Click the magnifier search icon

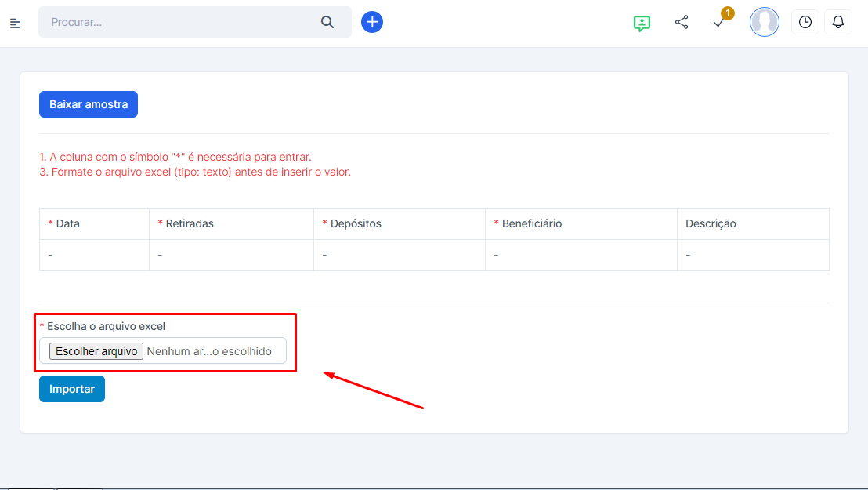coord(327,22)
